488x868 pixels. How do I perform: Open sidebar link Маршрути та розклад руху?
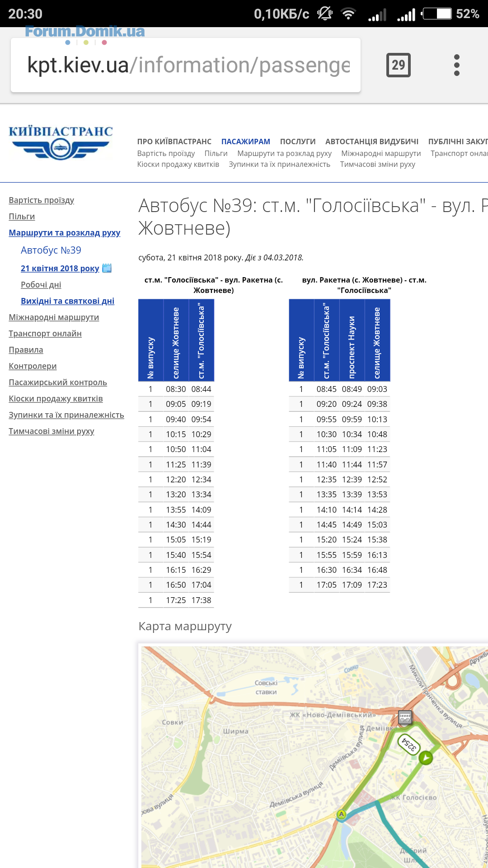point(65,233)
